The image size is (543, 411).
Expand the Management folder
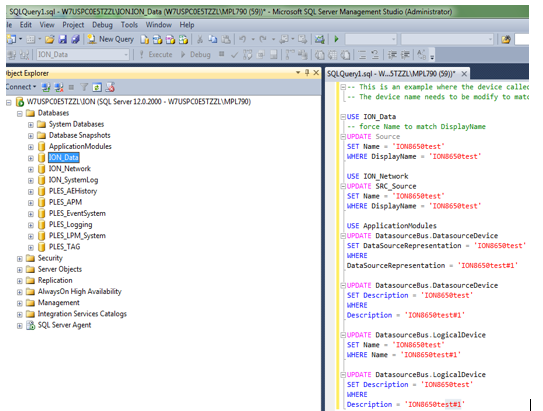[x=20, y=303]
